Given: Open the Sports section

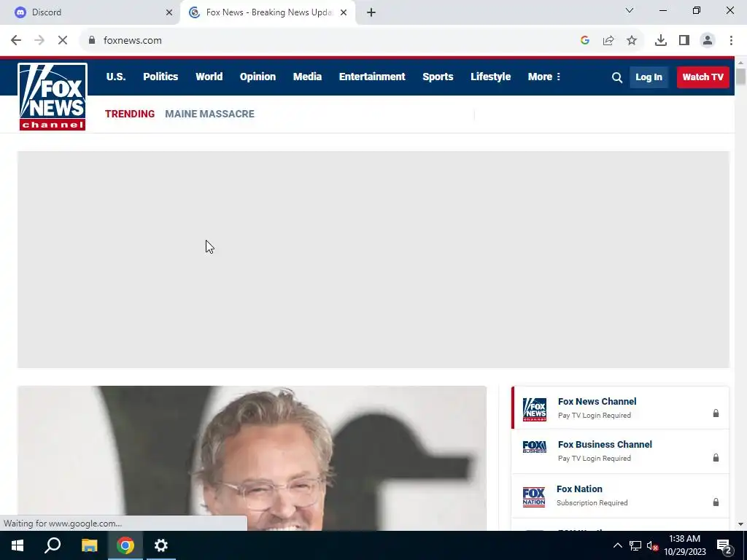Looking at the screenshot, I should 438,77.
